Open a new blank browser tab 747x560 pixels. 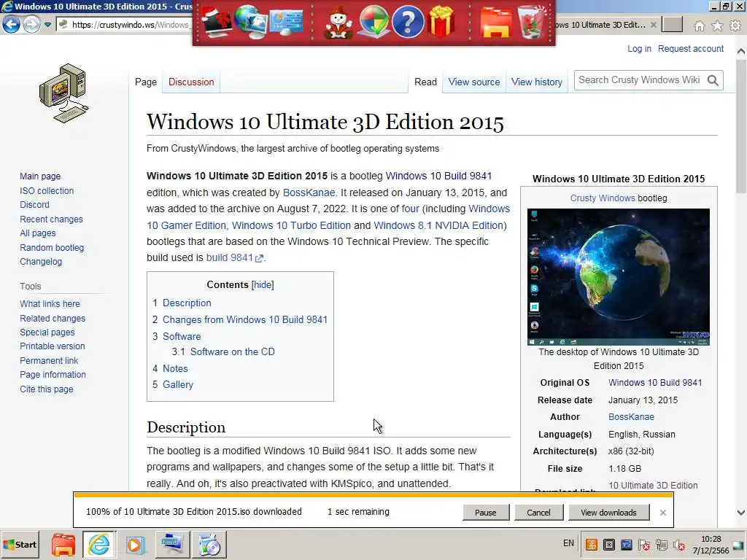tap(672, 25)
